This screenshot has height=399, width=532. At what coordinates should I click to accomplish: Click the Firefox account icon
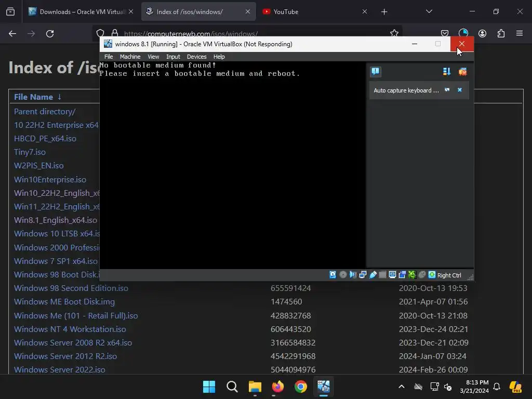coord(482,33)
